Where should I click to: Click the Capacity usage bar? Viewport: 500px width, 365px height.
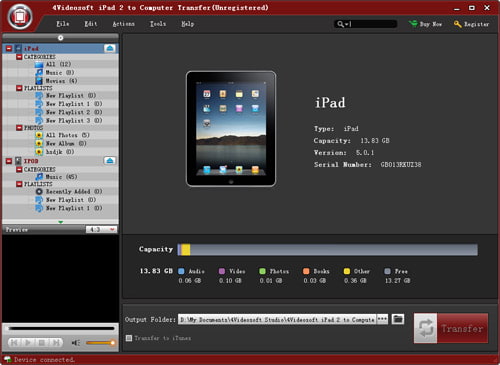327,250
